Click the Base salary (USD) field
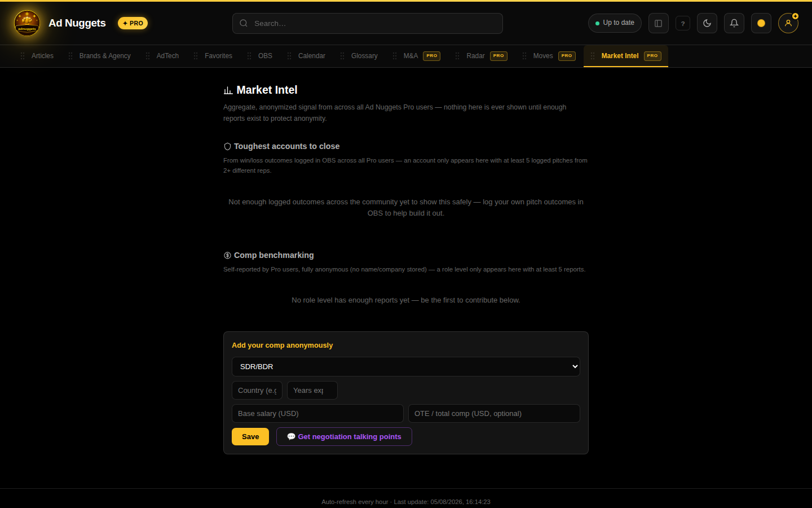Image resolution: width=812 pixels, height=508 pixels. pos(317,414)
